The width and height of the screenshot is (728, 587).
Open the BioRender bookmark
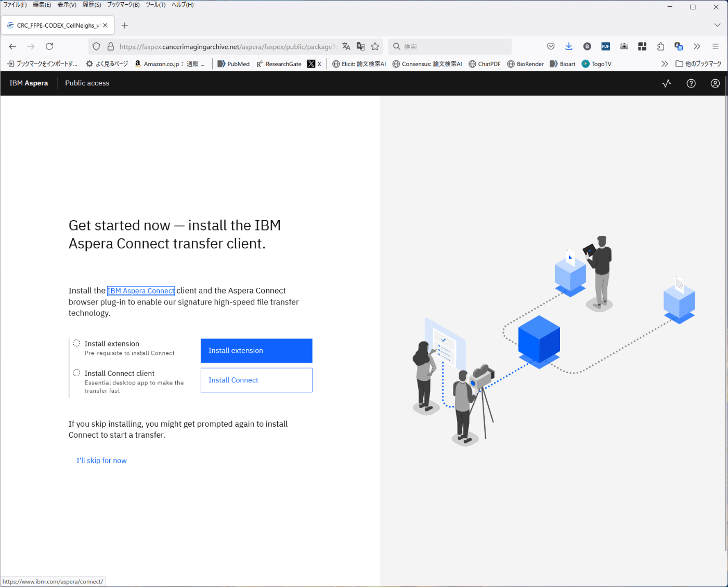(525, 64)
